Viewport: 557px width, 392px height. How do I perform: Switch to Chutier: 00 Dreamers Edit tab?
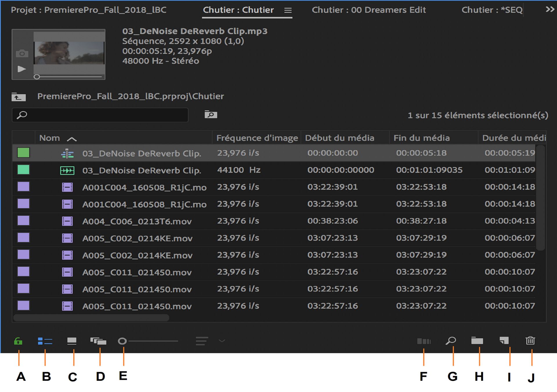369,10
